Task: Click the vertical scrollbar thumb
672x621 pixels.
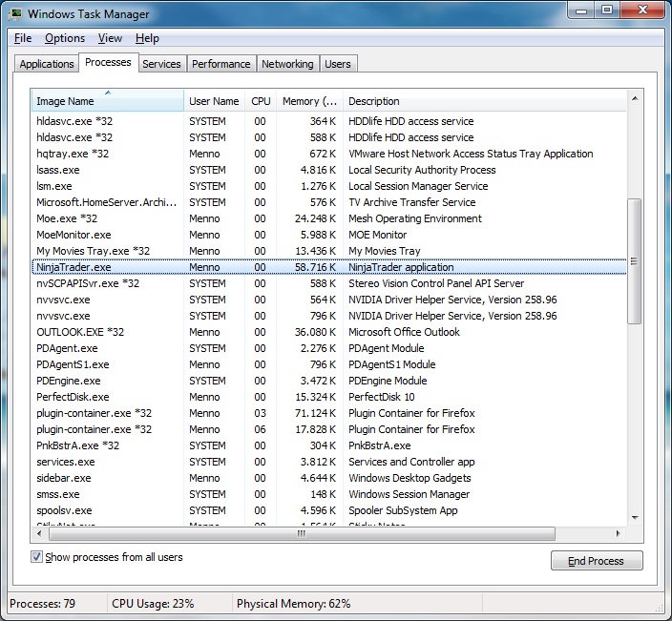Action: [634, 260]
